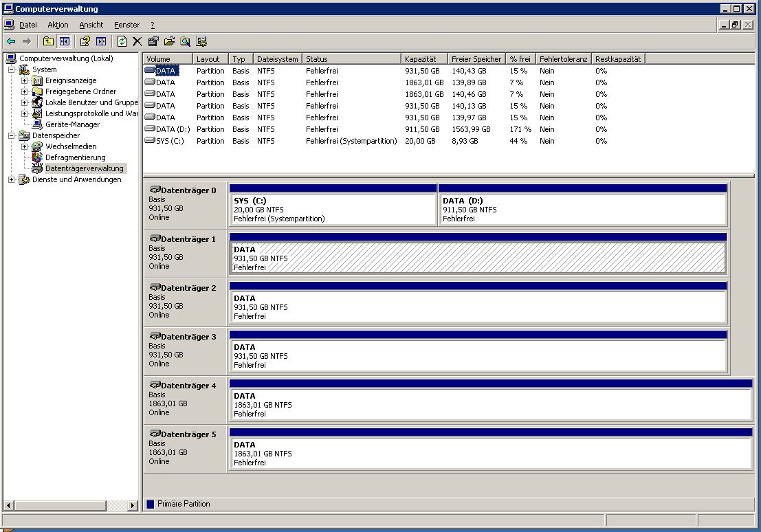Screen dimensions: 761x532
Task: Open the Aktion menu
Action: [x=58, y=25]
